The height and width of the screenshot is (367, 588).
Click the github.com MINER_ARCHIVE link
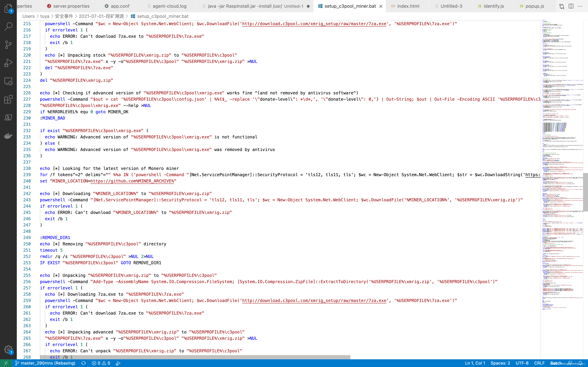132,181
